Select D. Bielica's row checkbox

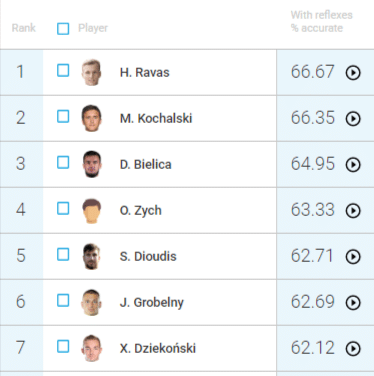63,163
